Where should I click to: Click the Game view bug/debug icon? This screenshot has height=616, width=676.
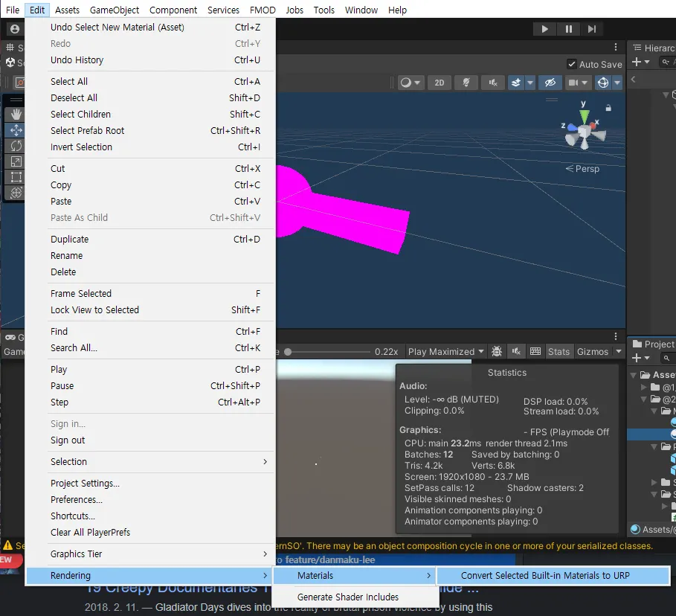497,351
